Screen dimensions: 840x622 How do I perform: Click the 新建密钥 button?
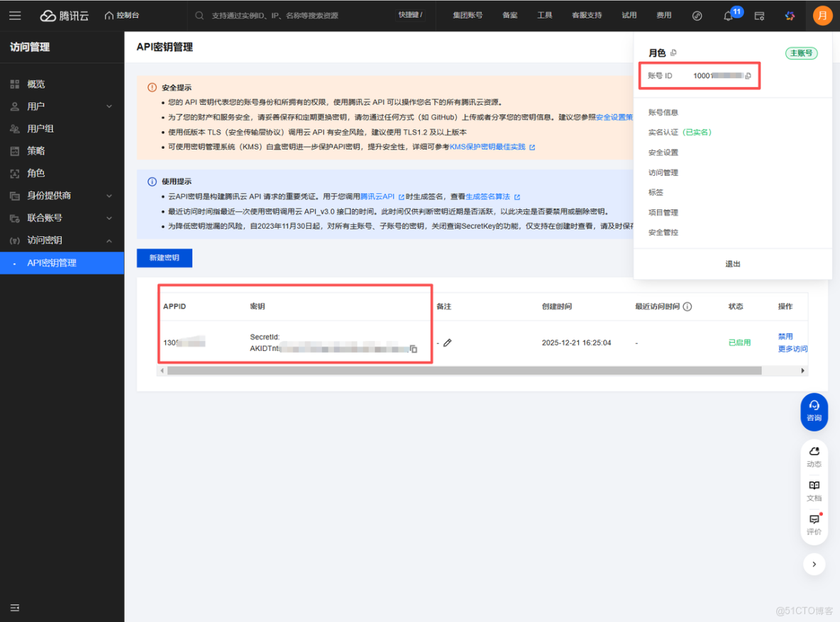(x=164, y=257)
